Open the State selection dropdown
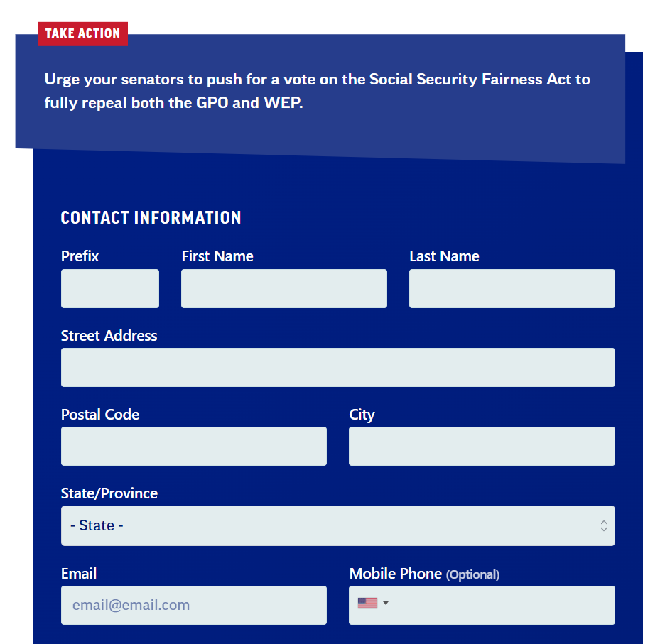 tap(337, 525)
